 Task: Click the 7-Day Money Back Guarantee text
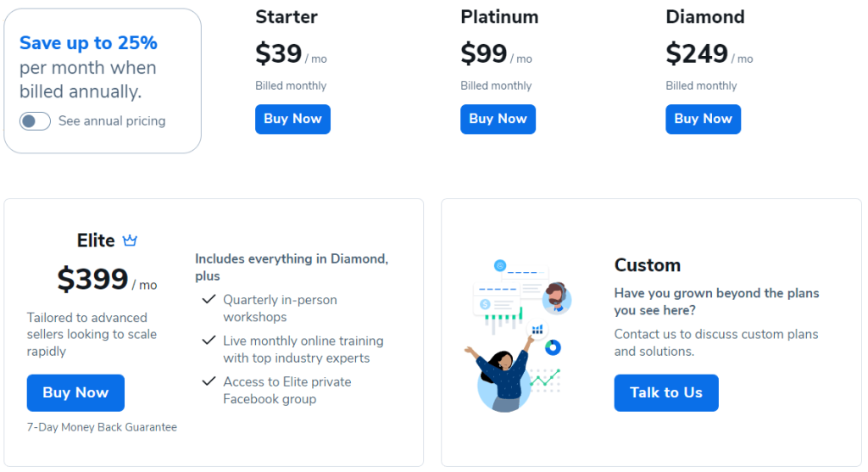102,427
